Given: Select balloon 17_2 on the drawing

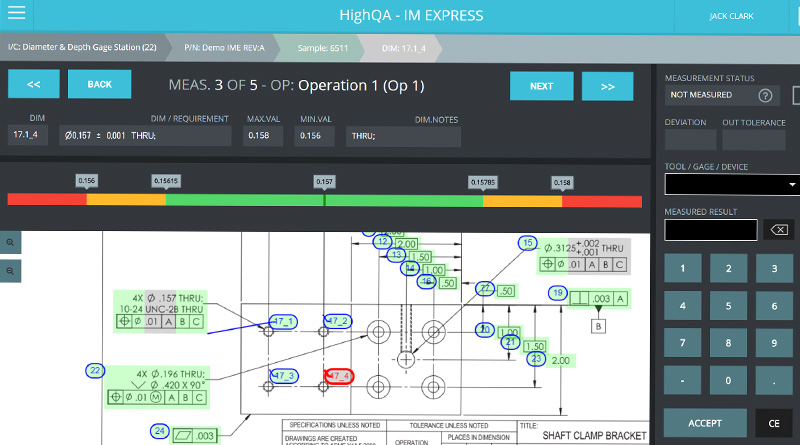Looking at the screenshot, I should pos(338,321).
